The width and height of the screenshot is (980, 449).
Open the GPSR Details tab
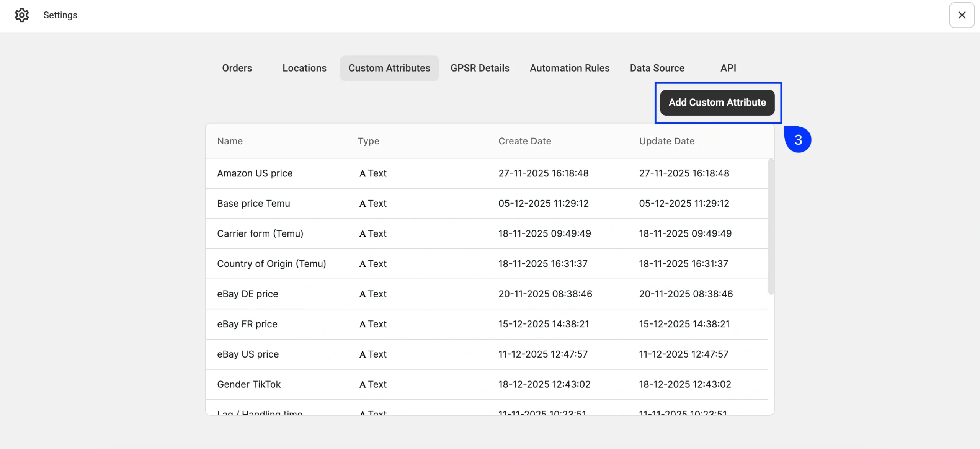[x=480, y=68]
